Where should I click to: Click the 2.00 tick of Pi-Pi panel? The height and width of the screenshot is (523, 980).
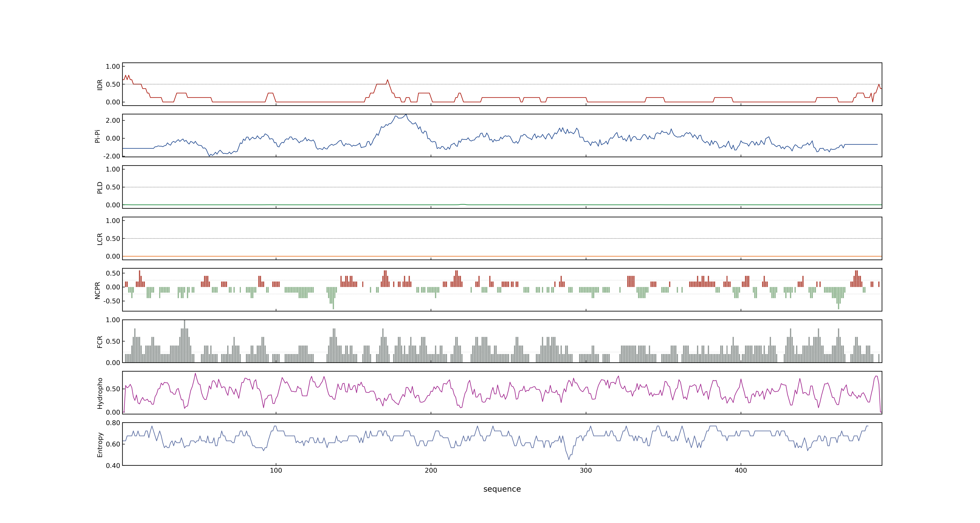113,120
